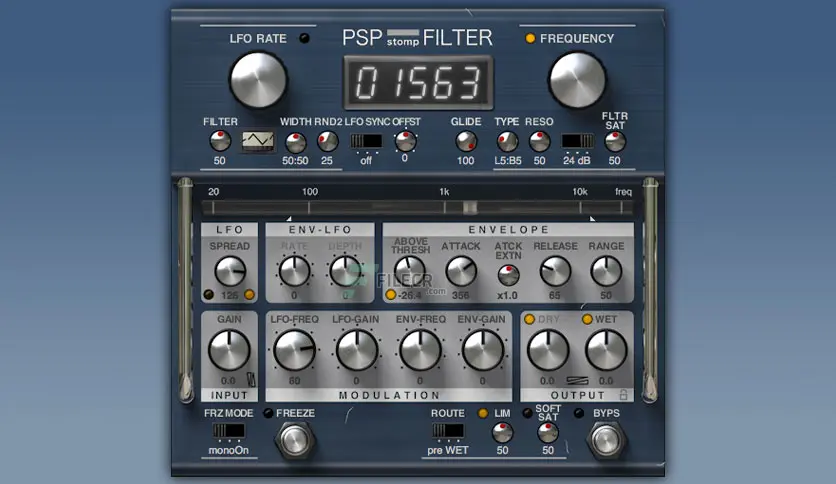Toggle the DRY output LED
The height and width of the screenshot is (484, 836).
click(530, 319)
